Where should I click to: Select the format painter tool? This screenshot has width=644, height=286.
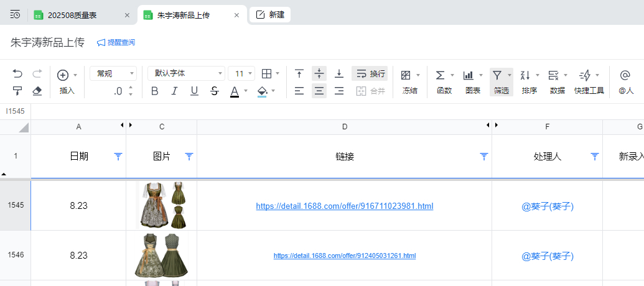[17, 91]
